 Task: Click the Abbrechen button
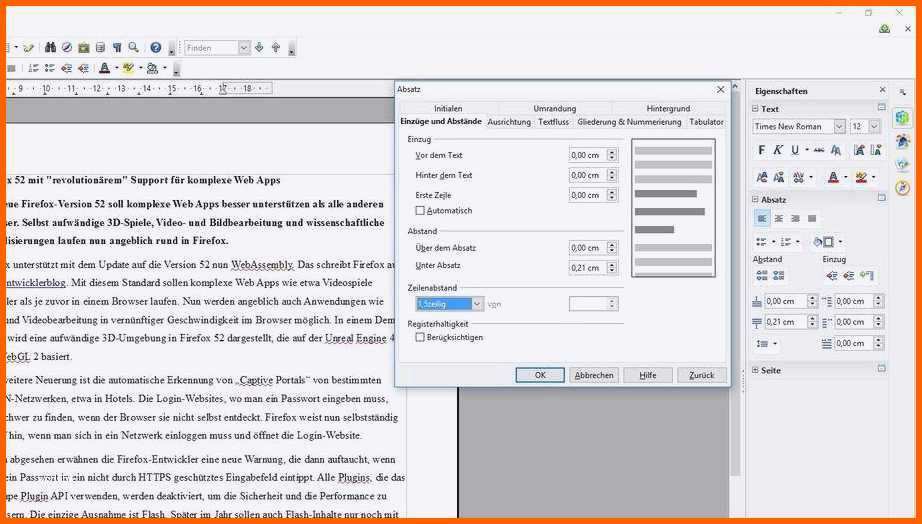pos(594,375)
